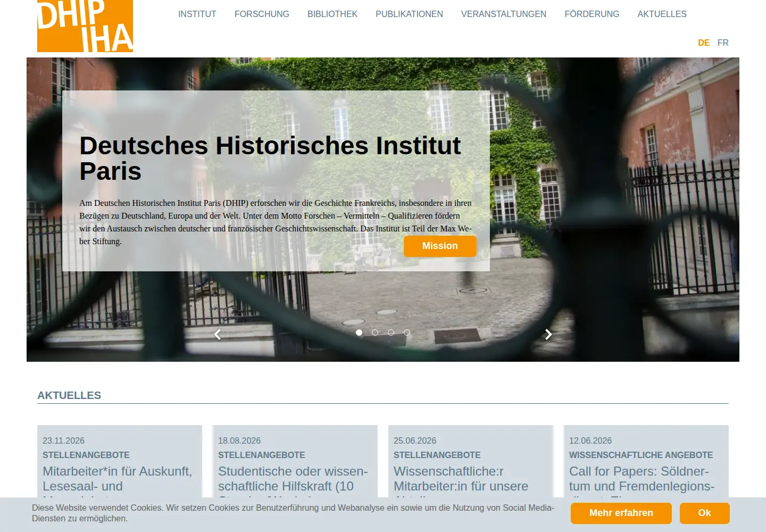Go to previous carousel slide arrow
Viewport: 766px width, 532px height.
click(217, 334)
